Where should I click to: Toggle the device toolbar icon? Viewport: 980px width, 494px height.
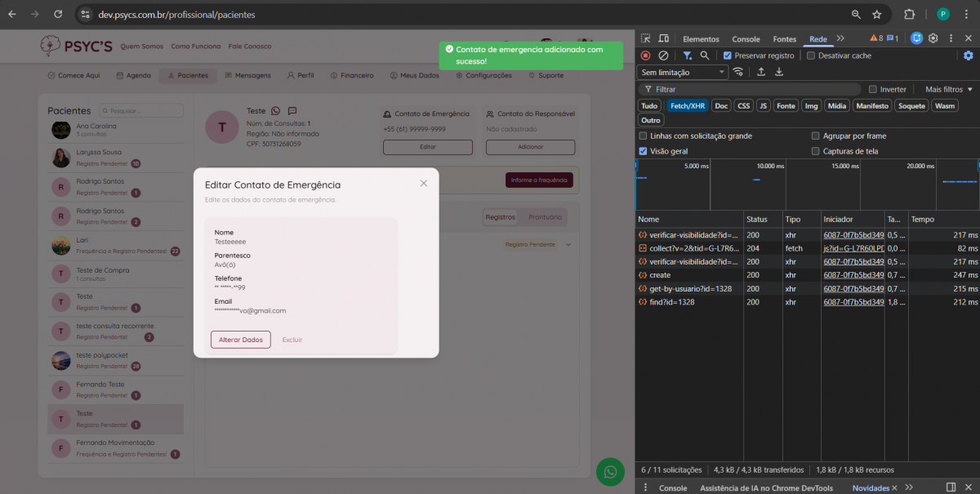point(663,38)
